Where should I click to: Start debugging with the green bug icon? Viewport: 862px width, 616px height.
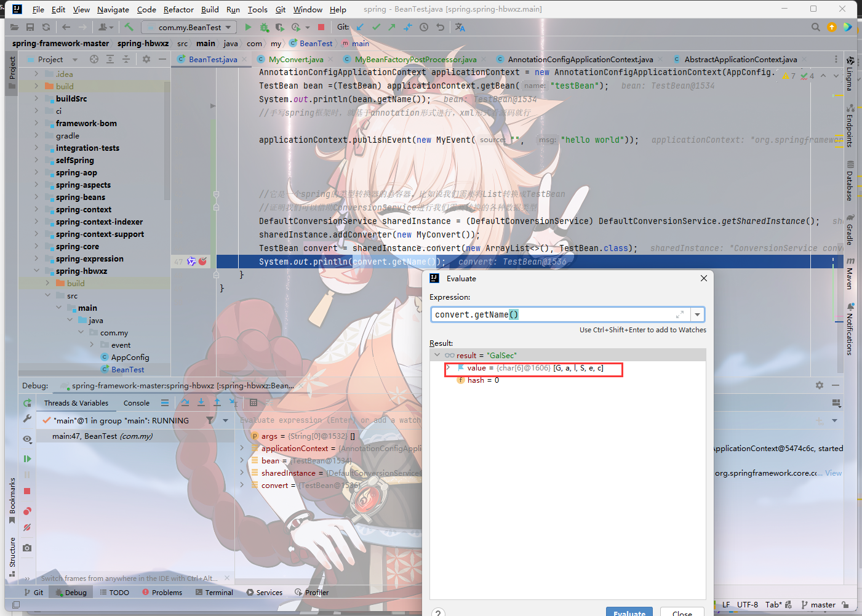pyautogui.click(x=264, y=27)
